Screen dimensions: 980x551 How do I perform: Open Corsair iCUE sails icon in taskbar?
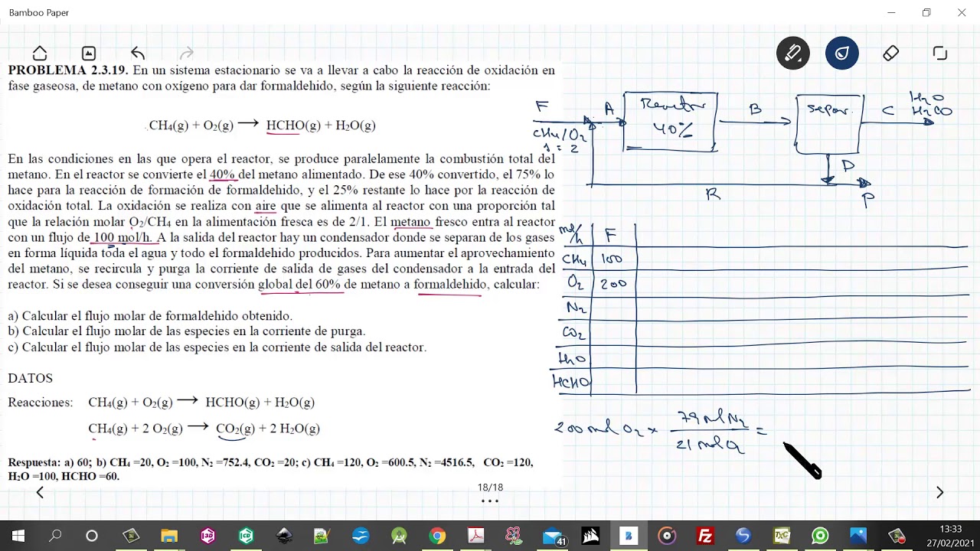(590, 536)
